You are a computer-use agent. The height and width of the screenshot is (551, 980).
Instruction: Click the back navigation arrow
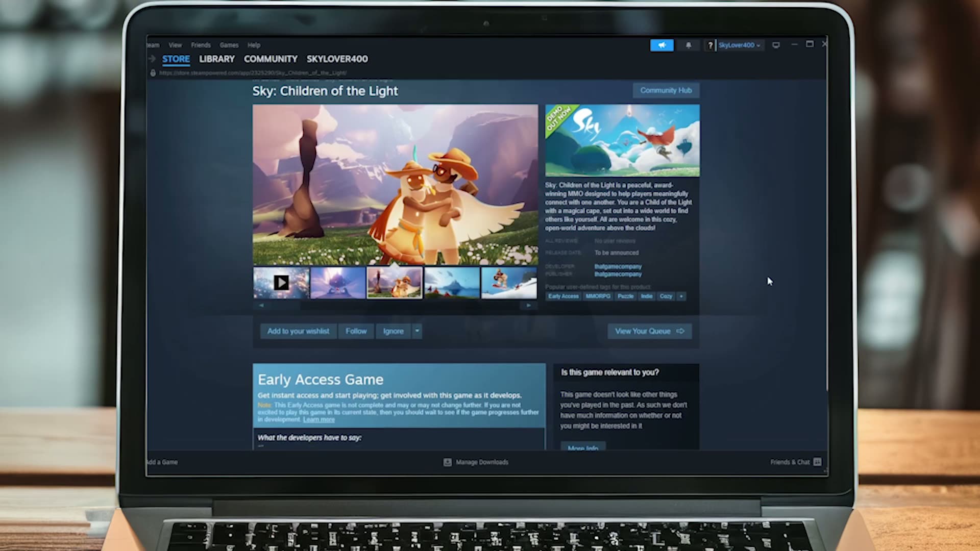click(x=152, y=59)
